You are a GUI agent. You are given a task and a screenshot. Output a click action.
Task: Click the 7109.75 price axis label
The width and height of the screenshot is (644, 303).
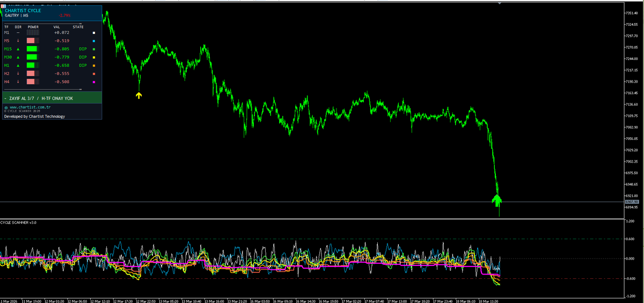pyautogui.click(x=632, y=115)
